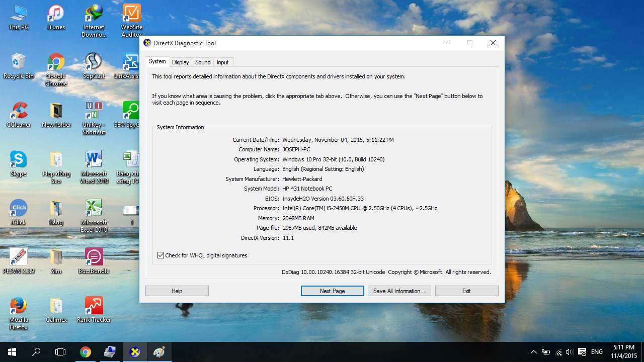Open iClick desktop shortcut

point(19,212)
